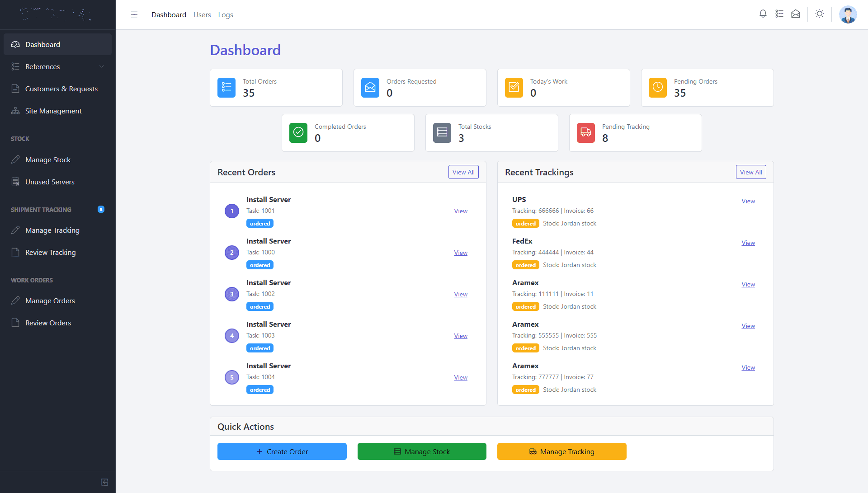View order with Task 1001
868x493 pixels.
[x=461, y=211]
